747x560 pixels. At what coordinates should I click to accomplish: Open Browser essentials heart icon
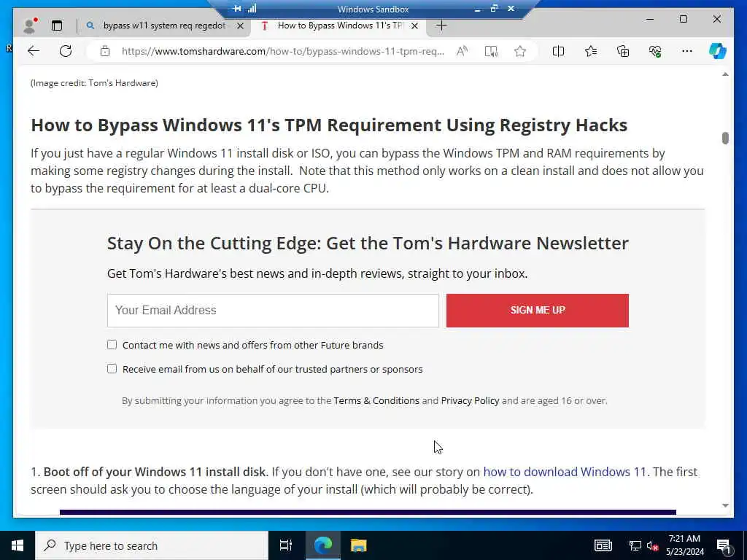655,51
